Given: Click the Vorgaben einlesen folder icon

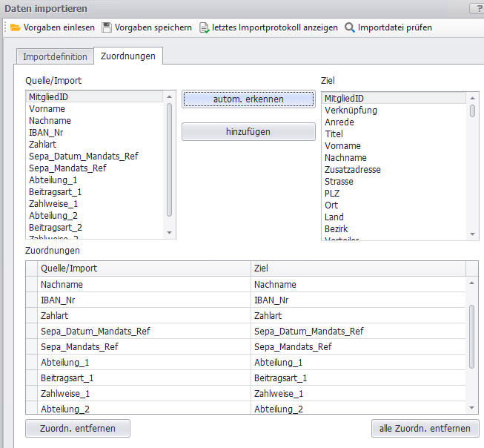Looking at the screenshot, I should tap(15, 27).
